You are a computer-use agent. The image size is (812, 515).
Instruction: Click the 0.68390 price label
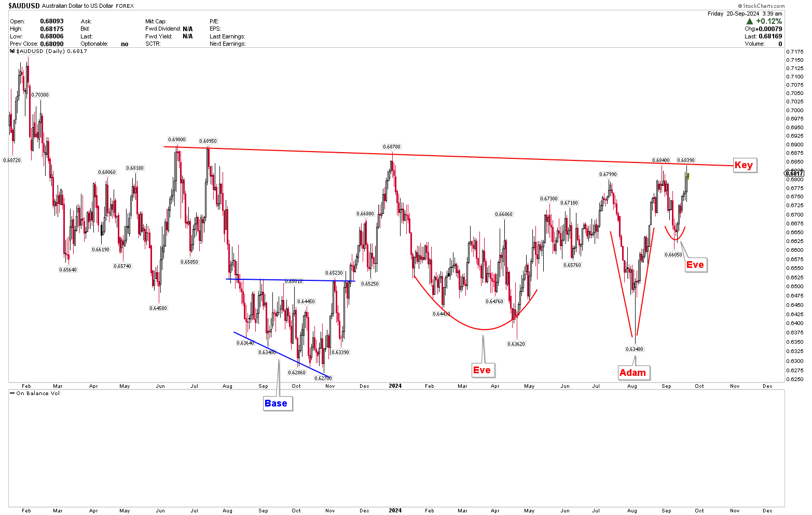686,160
